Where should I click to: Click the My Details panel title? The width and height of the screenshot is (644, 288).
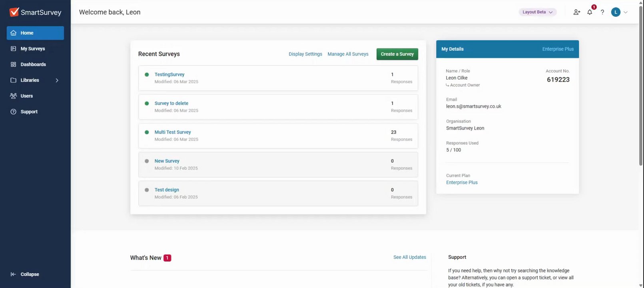point(453,49)
